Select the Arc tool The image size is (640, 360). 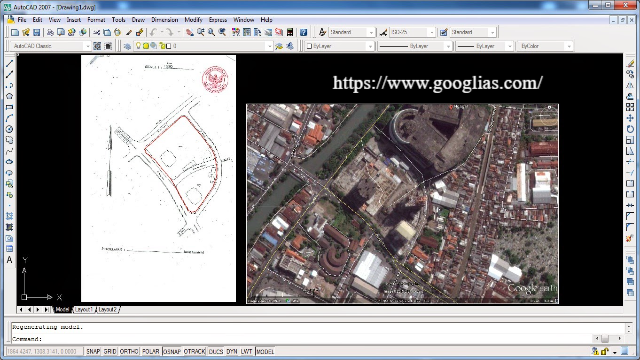tap(9, 118)
